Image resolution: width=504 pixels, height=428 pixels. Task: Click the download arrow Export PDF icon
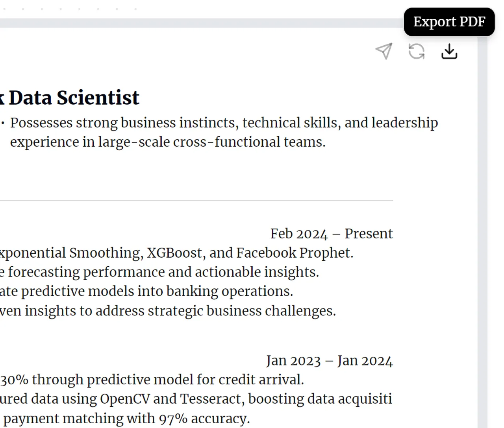click(x=449, y=51)
